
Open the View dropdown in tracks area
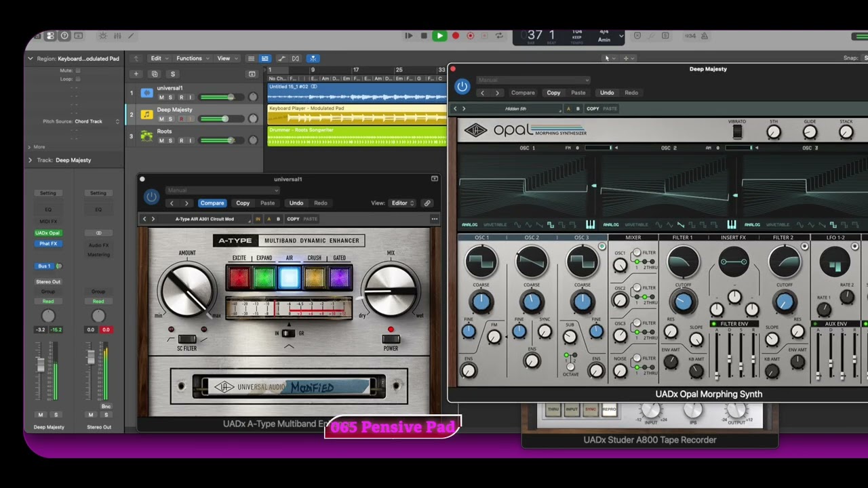coord(226,58)
